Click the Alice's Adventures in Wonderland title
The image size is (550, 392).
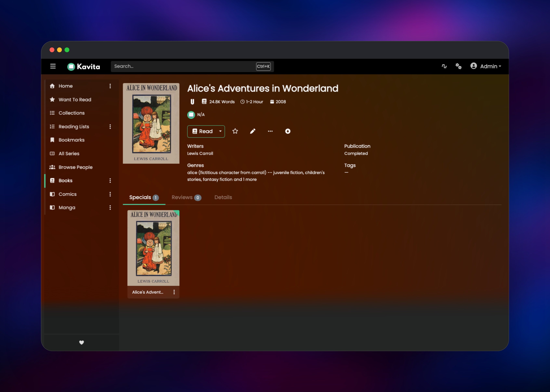[x=263, y=88]
